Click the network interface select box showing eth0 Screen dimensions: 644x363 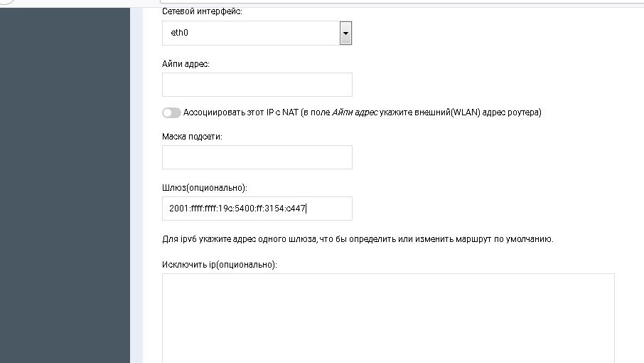point(251,33)
